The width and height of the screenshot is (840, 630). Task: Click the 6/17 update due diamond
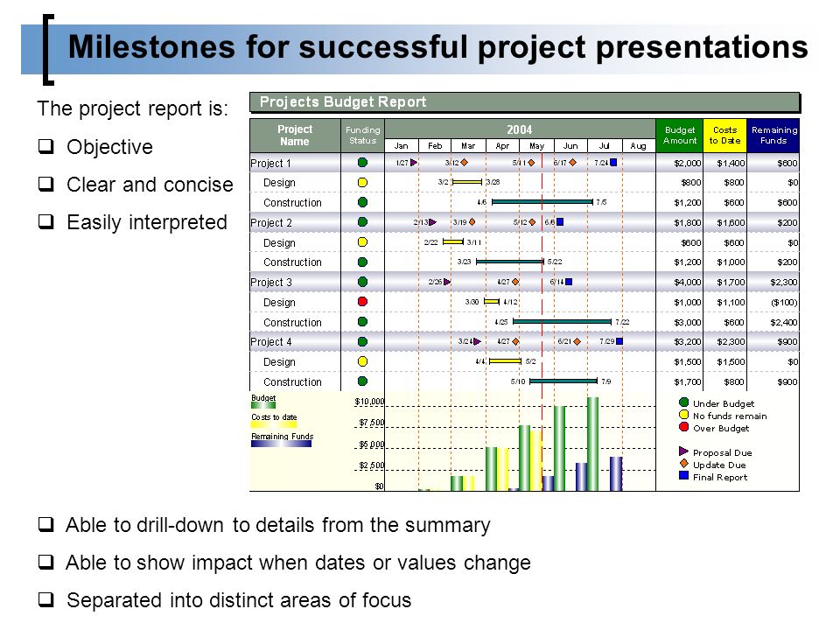tap(572, 163)
